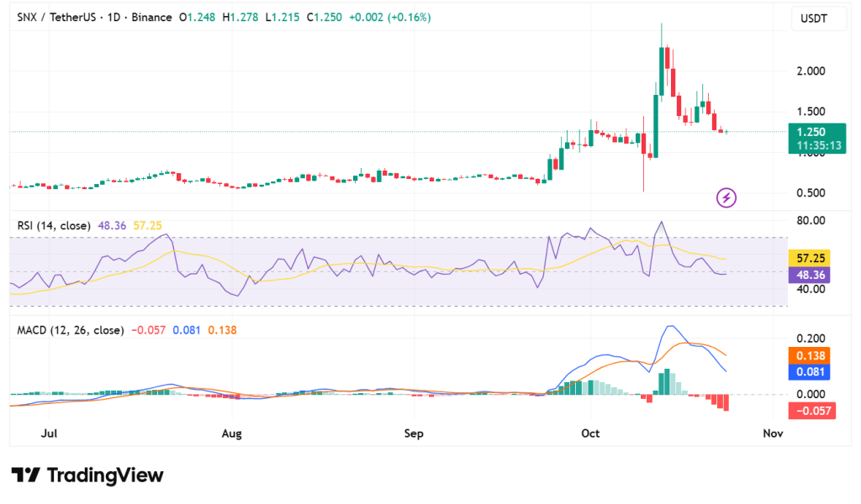Click the Sep marker on the time axis
Viewport: 861px width, 504px height.
click(413, 433)
